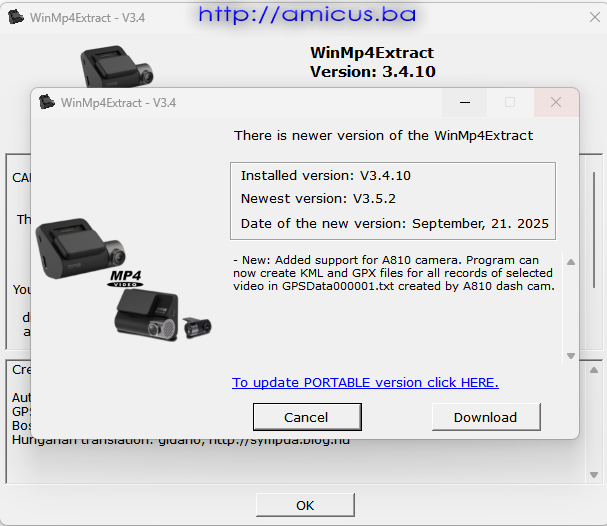Click the About window title bar icon
This screenshot has width=607, height=526.
(x=16, y=17)
